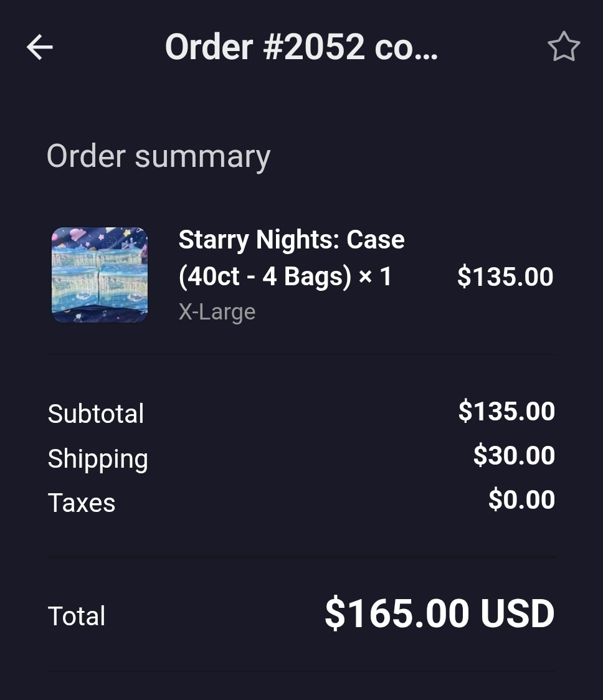Select the $165.00 USD total
The height and width of the screenshot is (700, 603).
tap(440, 613)
